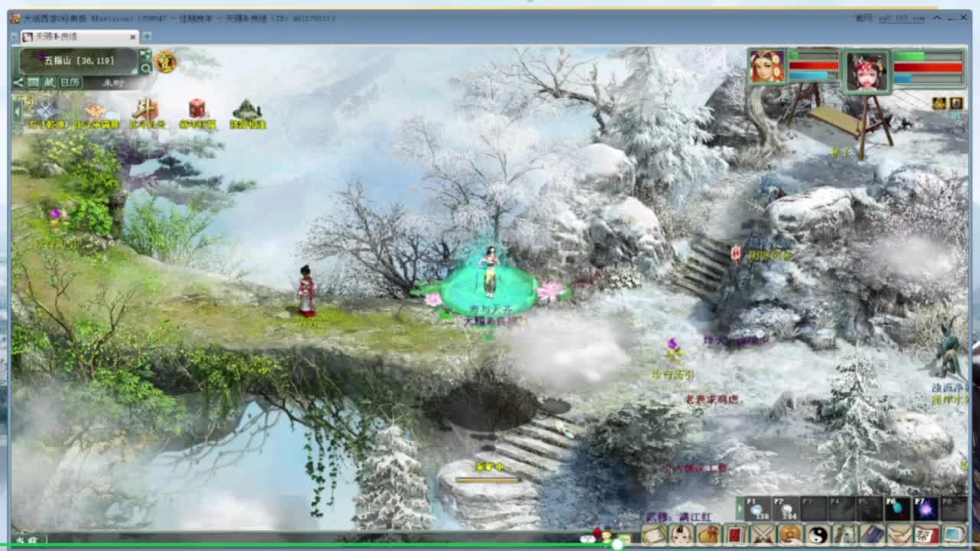The height and width of the screenshot is (551, 980).
Task: Use the F1 hotkey item slot
Action: click(x=758, y=509)
